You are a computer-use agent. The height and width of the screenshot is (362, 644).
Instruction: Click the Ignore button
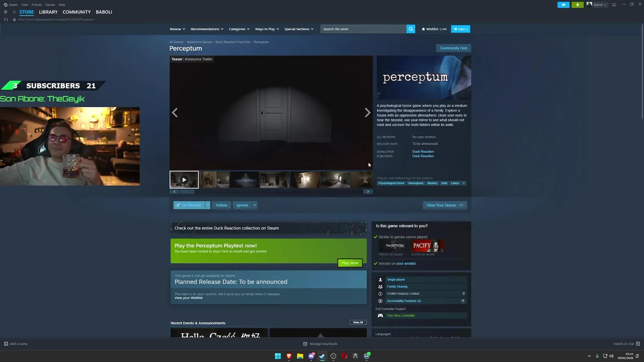coord(242,205)
